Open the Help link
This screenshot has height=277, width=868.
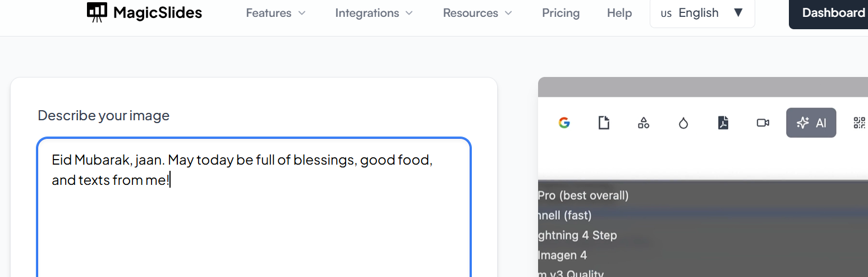[619, 13]
